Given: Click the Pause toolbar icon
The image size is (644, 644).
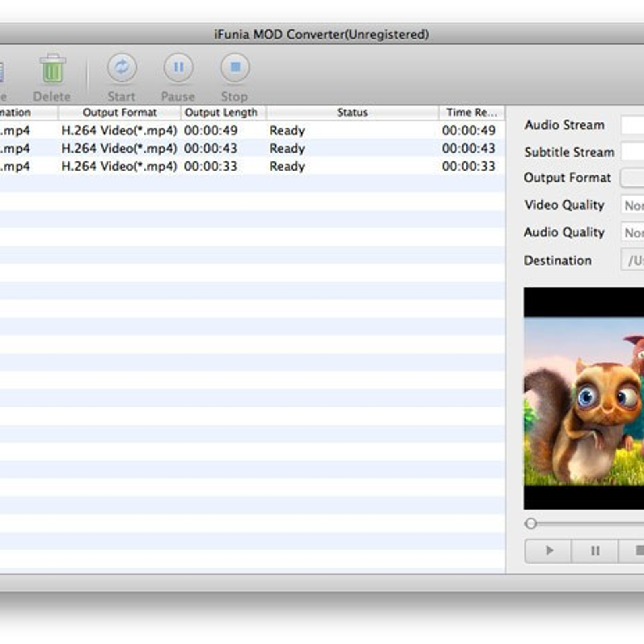Looking at the screenshot, I should tap(178, 68).
